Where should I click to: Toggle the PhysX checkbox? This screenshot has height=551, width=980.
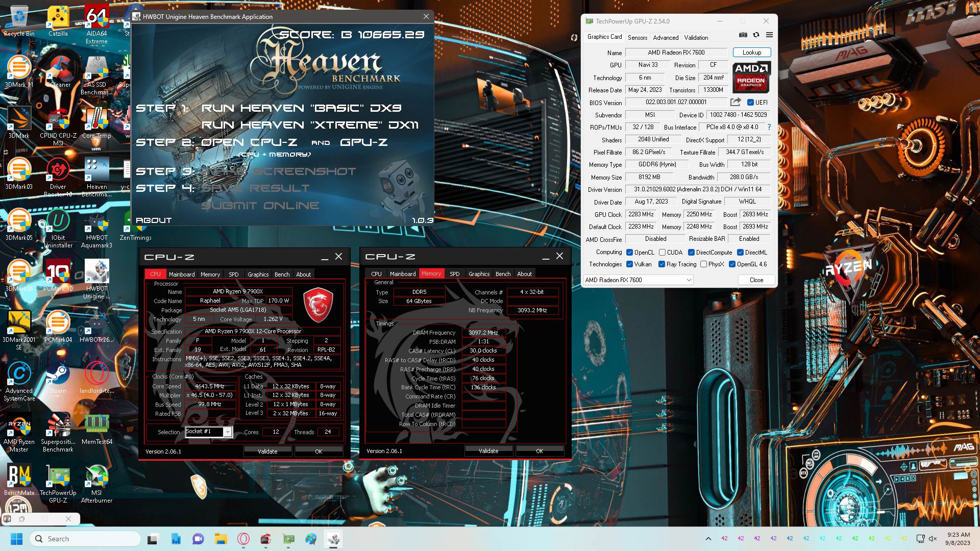703,264
